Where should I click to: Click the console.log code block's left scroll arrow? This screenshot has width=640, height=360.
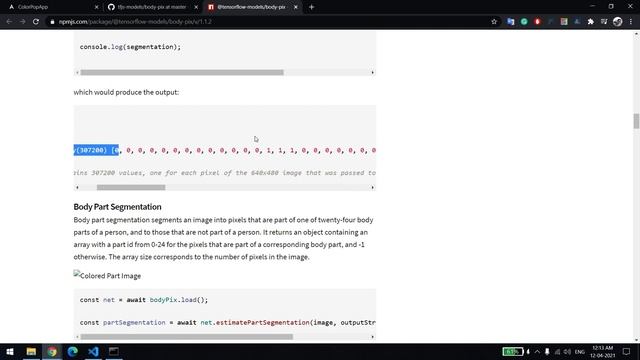[x=77, y=73]
